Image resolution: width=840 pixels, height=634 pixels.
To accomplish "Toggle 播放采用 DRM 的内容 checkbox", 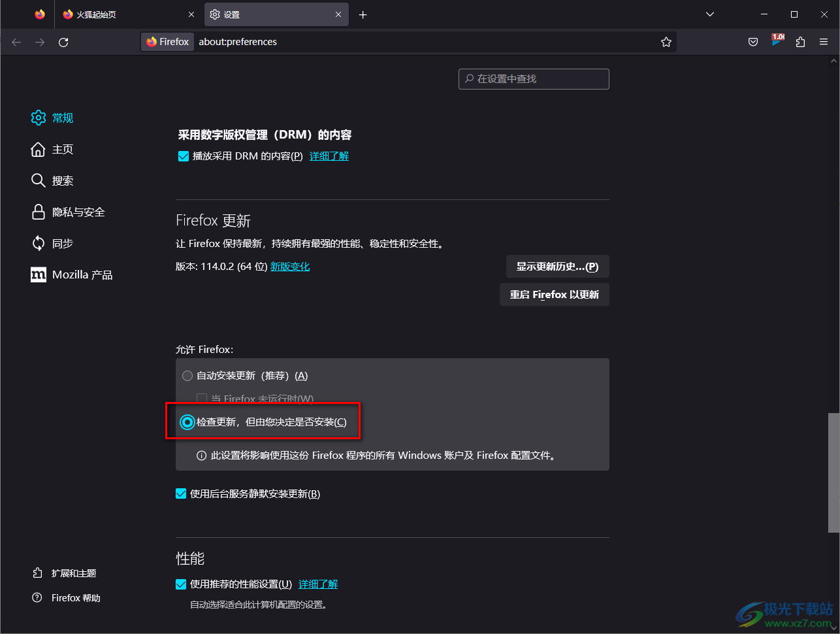I will point(184,156).
